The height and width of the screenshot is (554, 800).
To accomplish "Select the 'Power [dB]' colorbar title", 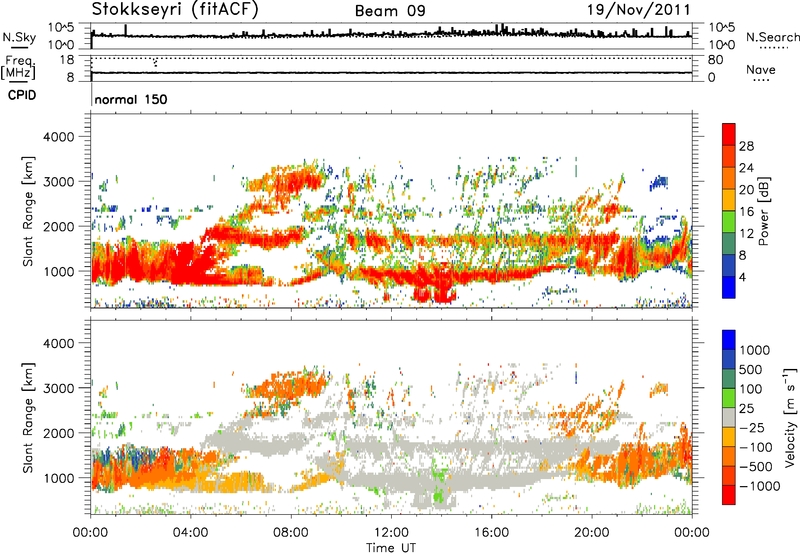I will [x=763, y=211].
